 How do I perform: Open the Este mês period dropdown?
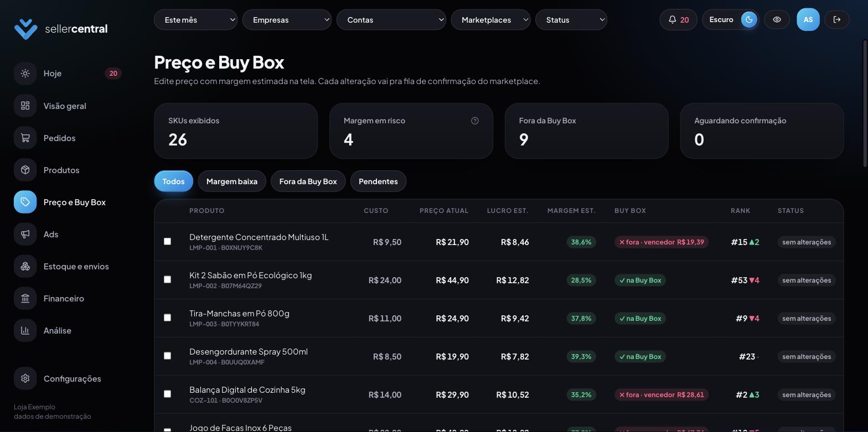(x=195, y=20)
